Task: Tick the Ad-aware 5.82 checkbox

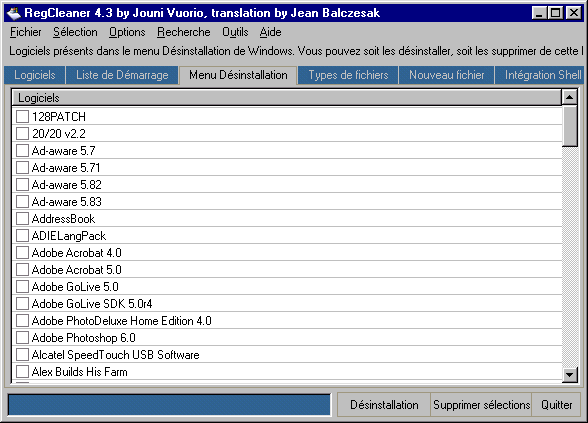Action: click(22, 184)
